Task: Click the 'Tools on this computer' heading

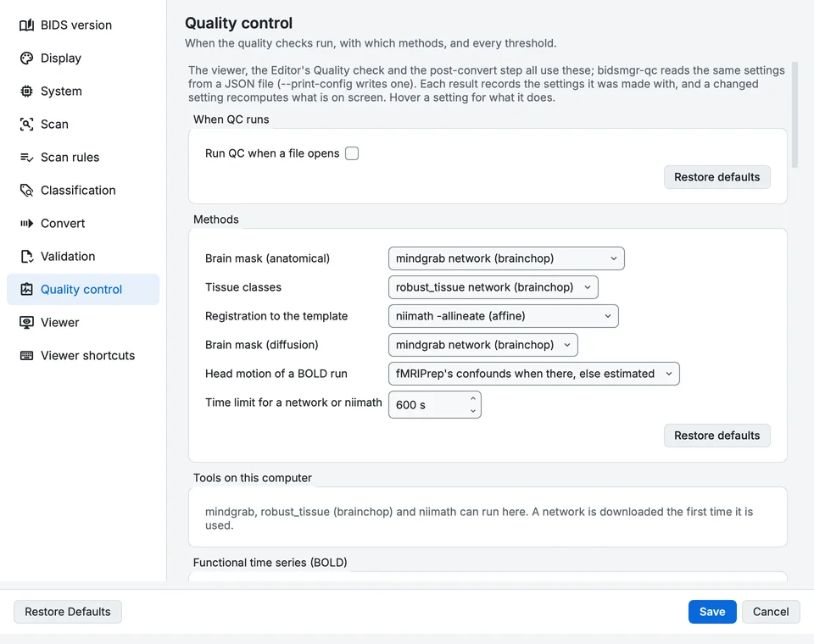Action: click(x=253, y=478)
